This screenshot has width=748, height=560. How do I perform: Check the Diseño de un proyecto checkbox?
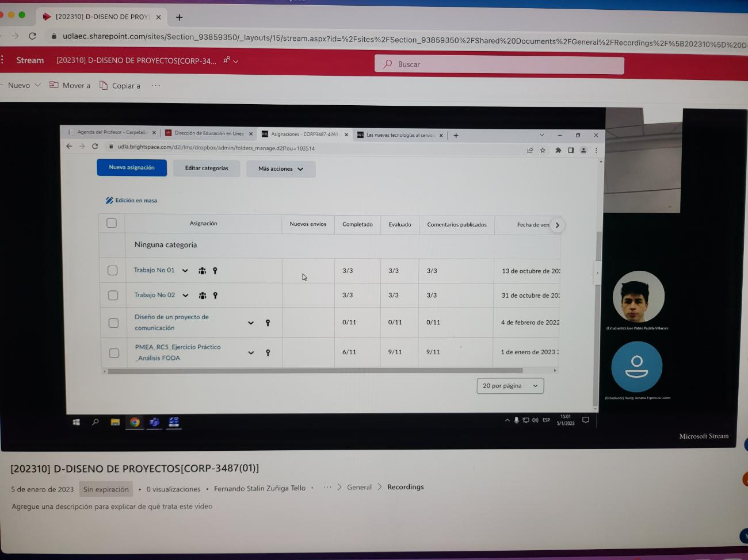click(x=113, y=323)
